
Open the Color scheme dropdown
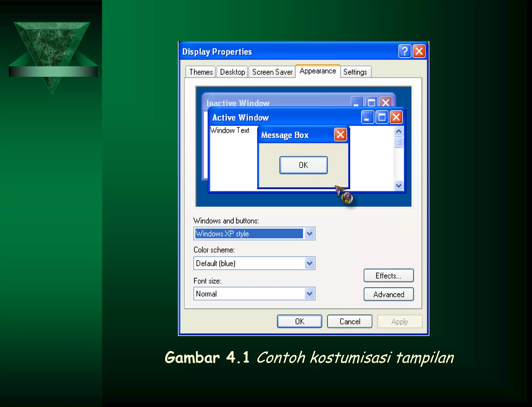pyautogui.click(x=309, y=263)
